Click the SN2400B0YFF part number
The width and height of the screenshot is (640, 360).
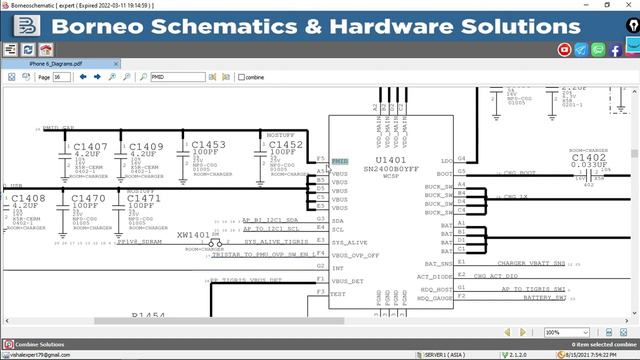point(391,169)
